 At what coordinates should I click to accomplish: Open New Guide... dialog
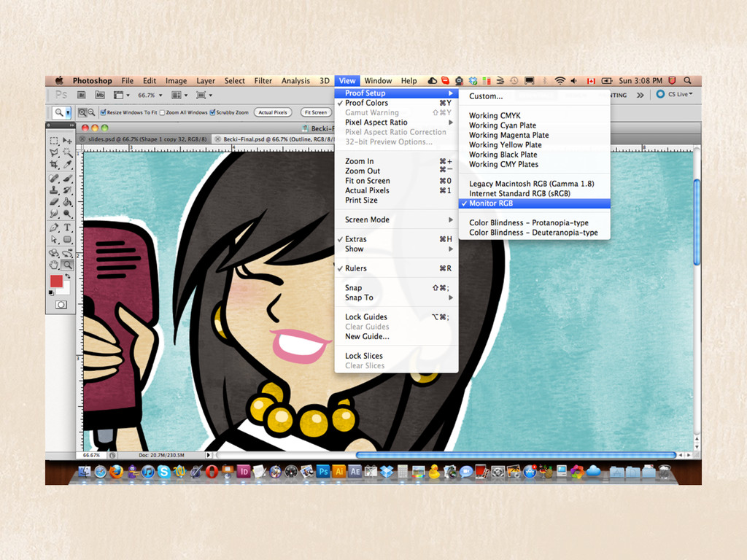coord(396,336)
